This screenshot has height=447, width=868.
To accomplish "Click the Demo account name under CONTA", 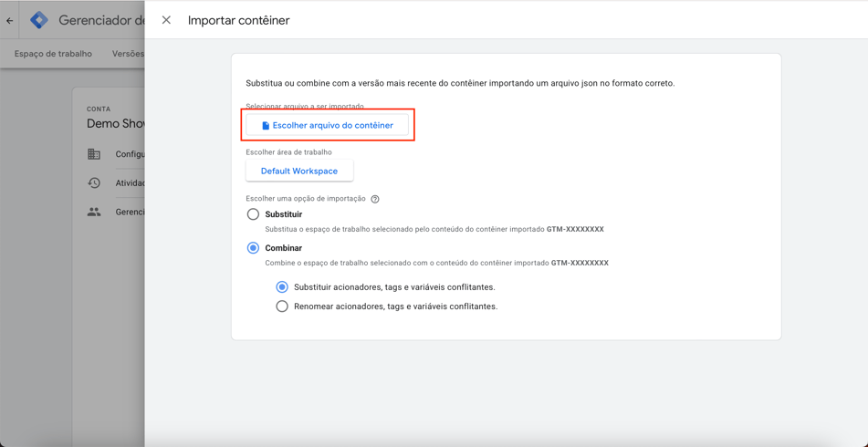I will coord(115,124).
